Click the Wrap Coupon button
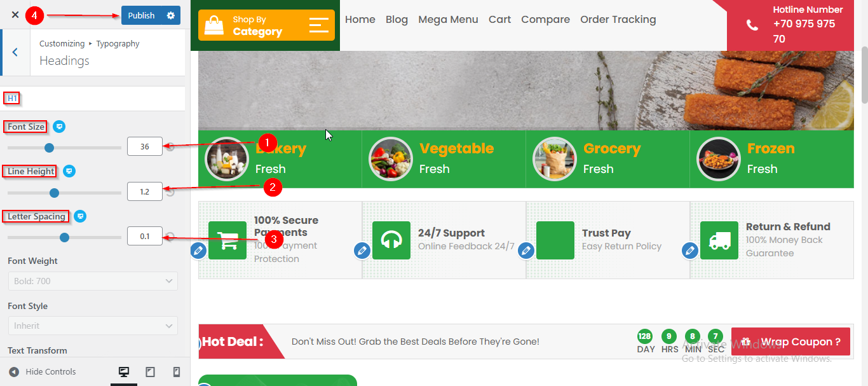The height and width of the screenshot is (386, 868). (790, 342)
